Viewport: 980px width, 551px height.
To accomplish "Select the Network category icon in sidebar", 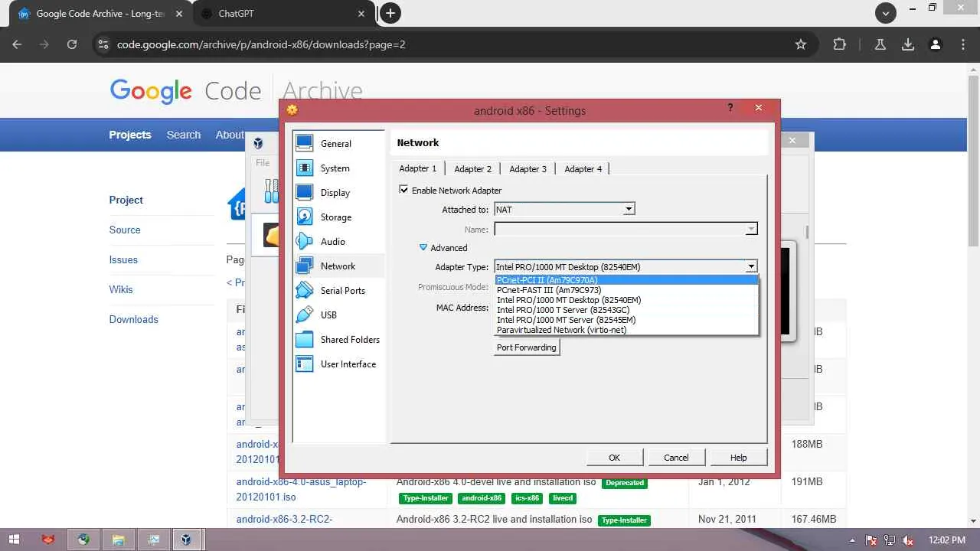I will (x=305, y=266).
